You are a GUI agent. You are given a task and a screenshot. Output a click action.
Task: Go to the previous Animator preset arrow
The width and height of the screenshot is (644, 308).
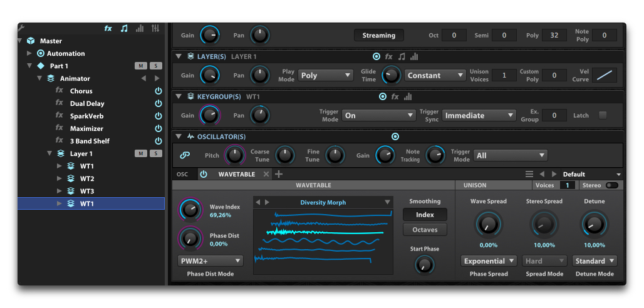pyautogui.click(x=143, y=78)
